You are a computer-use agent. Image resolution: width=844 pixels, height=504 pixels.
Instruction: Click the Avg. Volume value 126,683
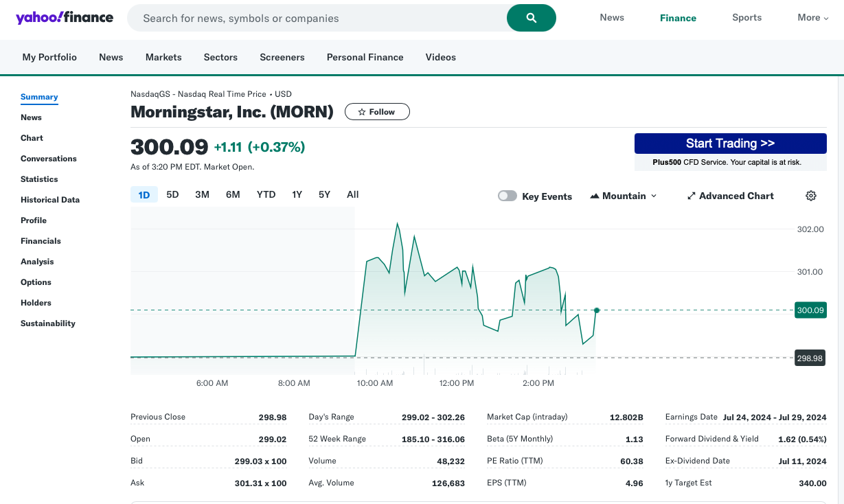tap(448, 483)
